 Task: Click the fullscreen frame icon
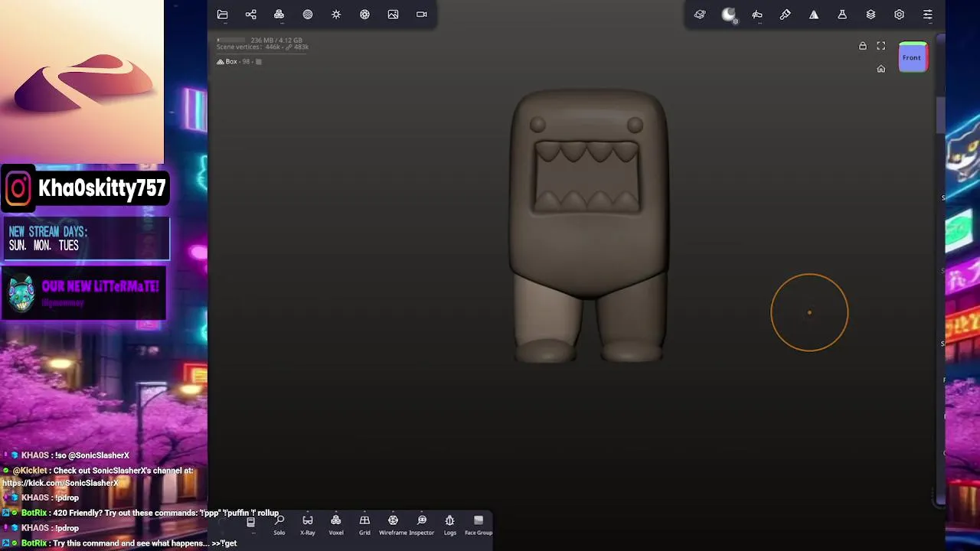pyautogui.click(x=881, y=46)
